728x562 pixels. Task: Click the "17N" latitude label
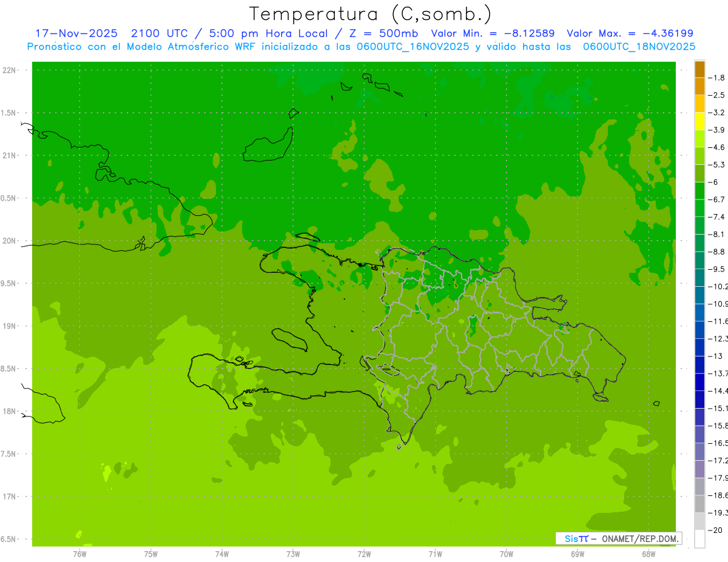pos(10,497)
